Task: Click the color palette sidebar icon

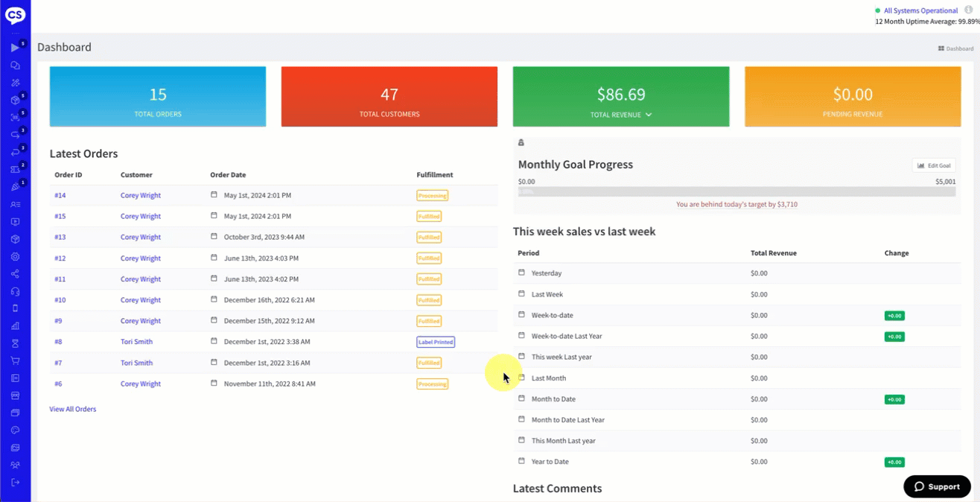Action: pos(15,430)
